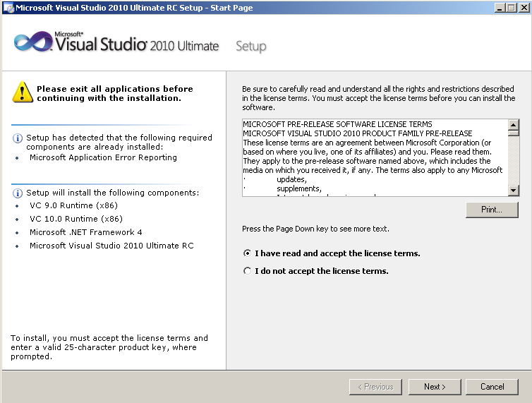
Task: Close the setup window
Action: click(524, 8)
